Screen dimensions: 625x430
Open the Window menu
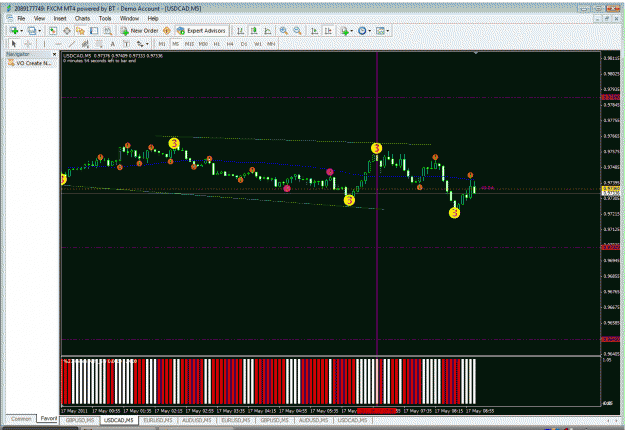click(x=129, y=18)
